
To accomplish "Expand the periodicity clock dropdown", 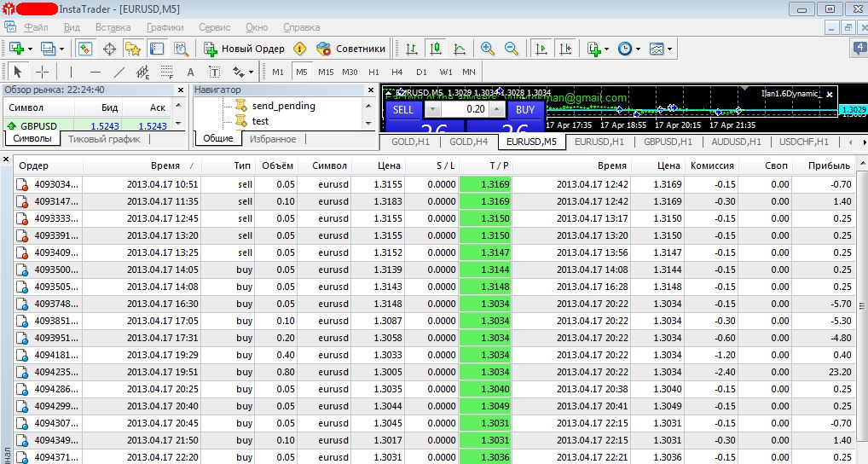I will pos(637,49).
